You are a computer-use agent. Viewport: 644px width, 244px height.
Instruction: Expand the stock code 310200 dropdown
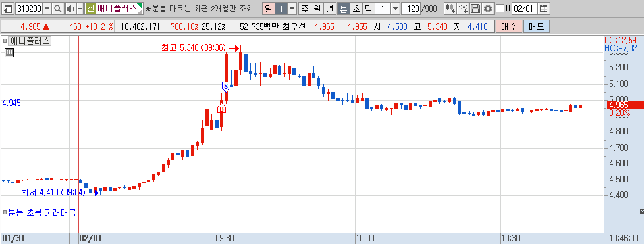point(47,8)
